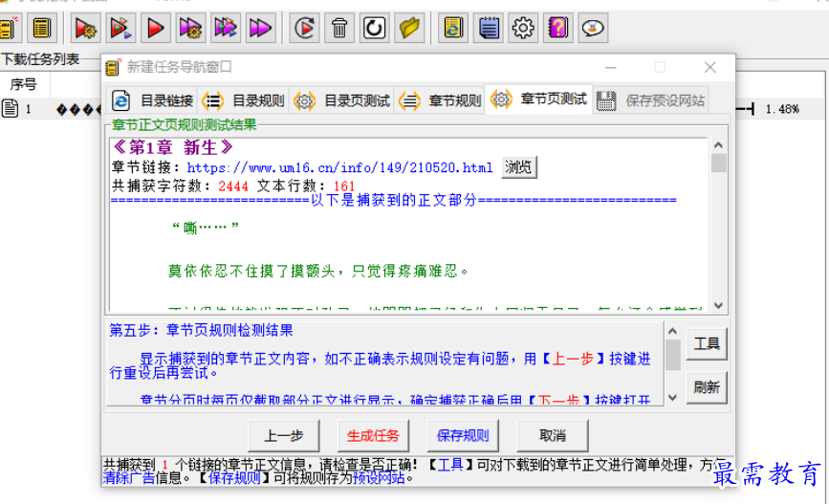Click the black circular refresh icon
829x504 pixels.
coord(374,28)
